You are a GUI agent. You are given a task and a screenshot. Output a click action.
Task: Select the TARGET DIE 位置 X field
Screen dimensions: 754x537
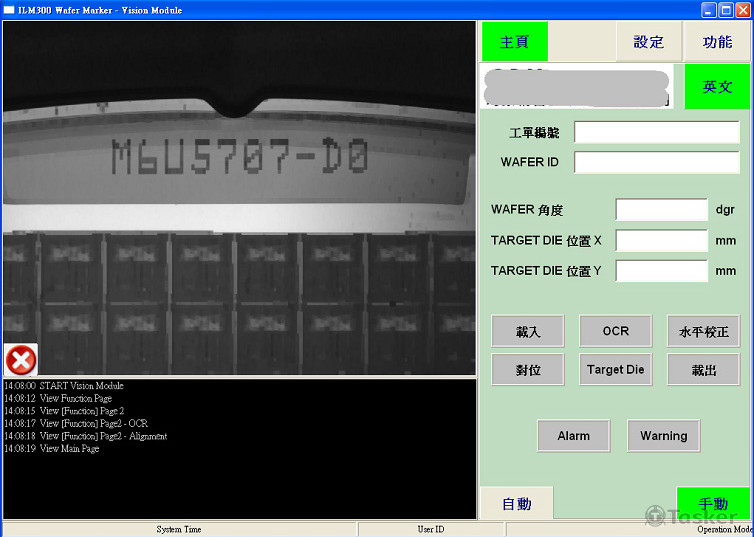661,240
